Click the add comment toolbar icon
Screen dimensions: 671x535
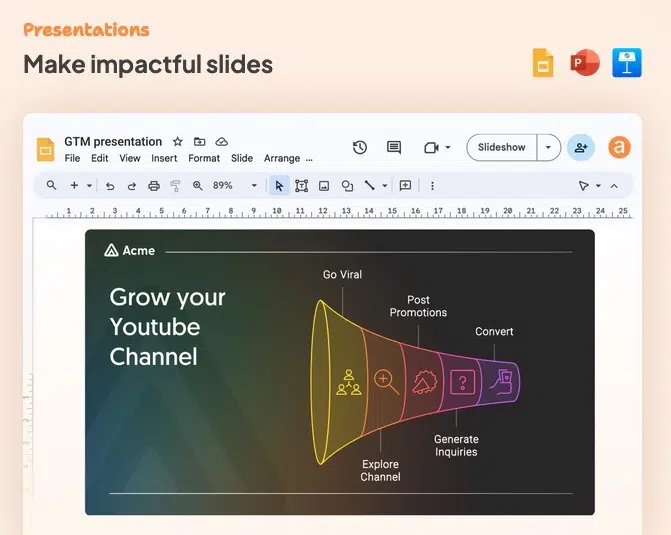pos(405,185)
